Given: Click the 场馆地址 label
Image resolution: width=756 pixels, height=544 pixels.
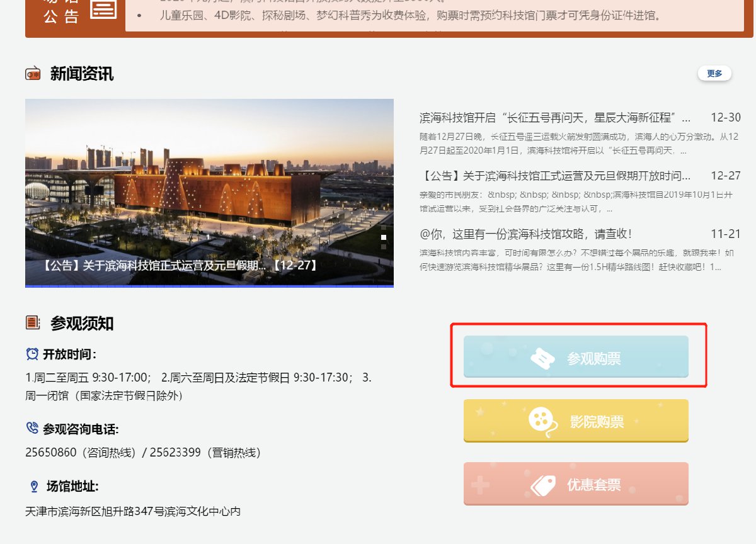Looking at the screenshot, I should pos(72,487).
